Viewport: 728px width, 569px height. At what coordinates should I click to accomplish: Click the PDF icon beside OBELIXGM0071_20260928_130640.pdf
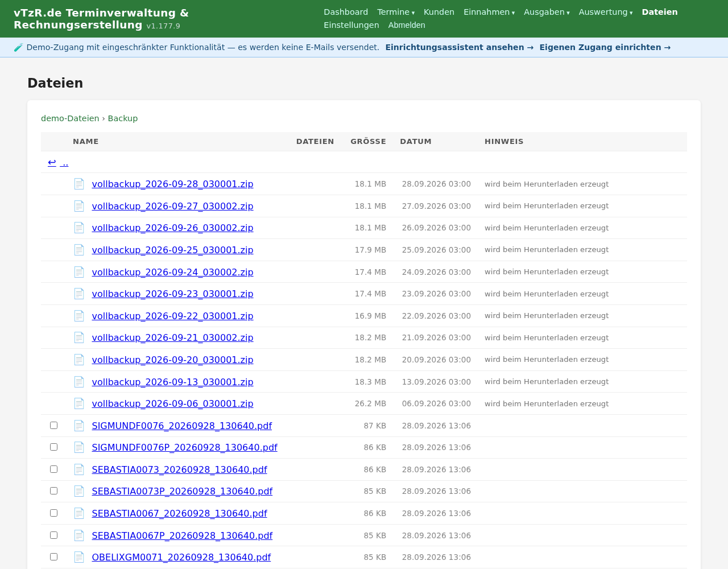(x=79, y=557)
